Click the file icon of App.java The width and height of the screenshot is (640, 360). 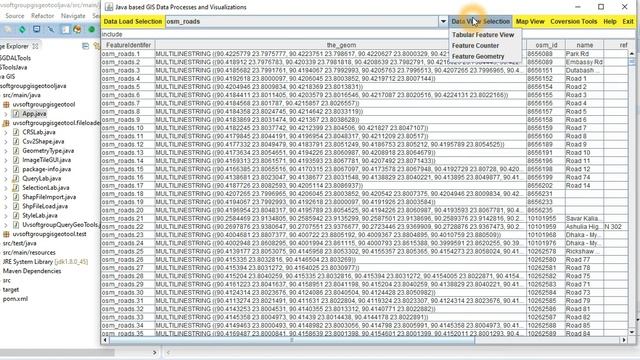tap(16, 114)
